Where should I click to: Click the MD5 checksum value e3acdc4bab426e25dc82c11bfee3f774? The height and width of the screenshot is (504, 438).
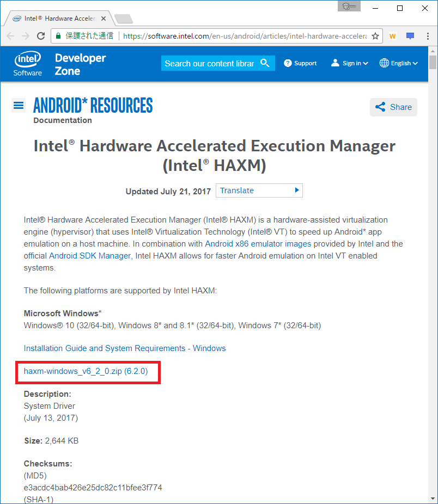[93, 488]
